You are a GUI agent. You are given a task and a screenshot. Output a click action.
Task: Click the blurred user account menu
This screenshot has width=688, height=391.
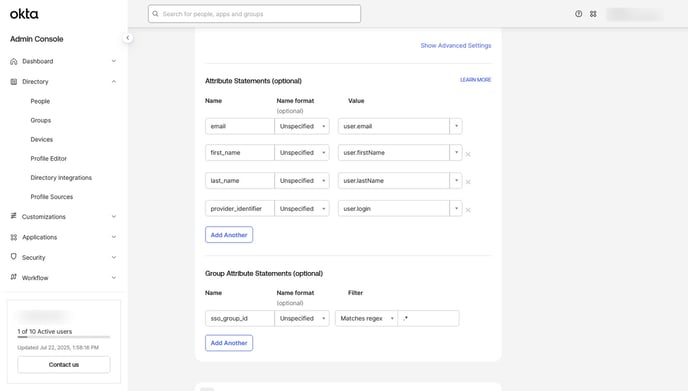pos(634,14)
